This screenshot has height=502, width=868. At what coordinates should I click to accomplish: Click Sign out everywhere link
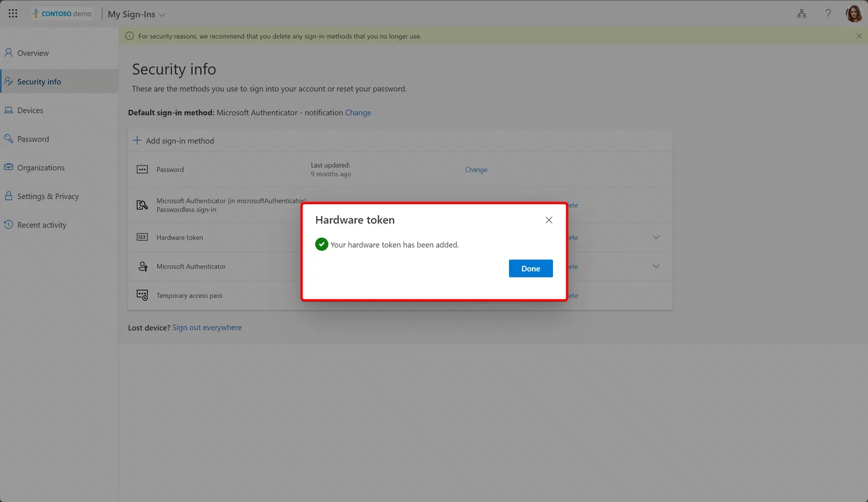point(207,328)
